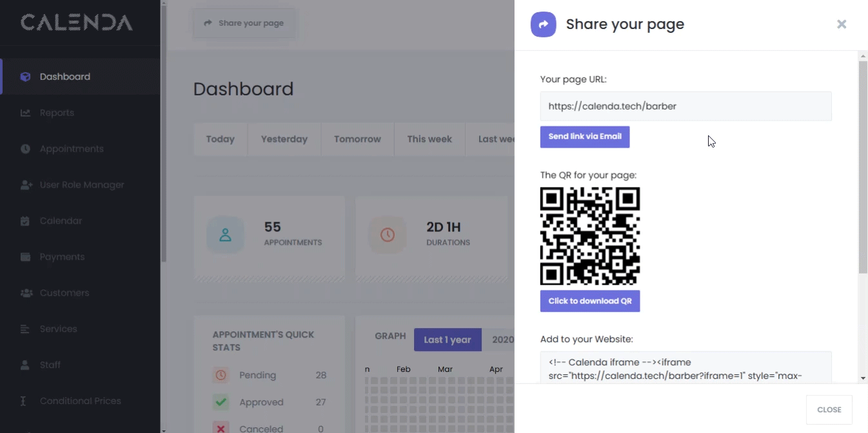Image resolution: width=868 pixels, height=433 pixels.
Task: Click the Staff person icon
Action: [25, 365]
